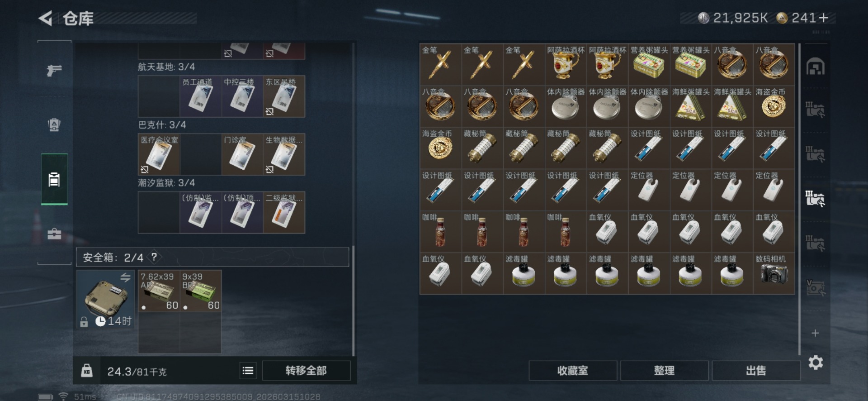Open the settings gear icon
Image resolution: width=868 pixels, height=401 pixels.
pyautogui.click(x=816, y=363)
